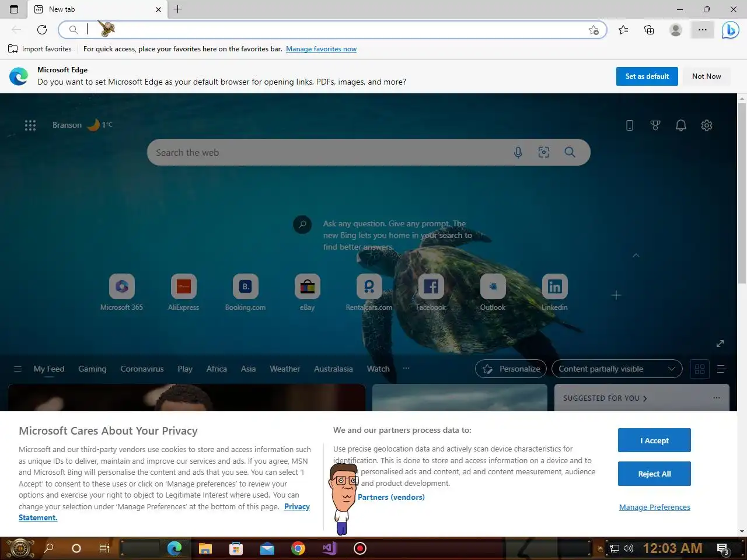Viewport: 747px width, 560px height.
Task: Open Partners (vendors) link
Action: tap(391, 497)
